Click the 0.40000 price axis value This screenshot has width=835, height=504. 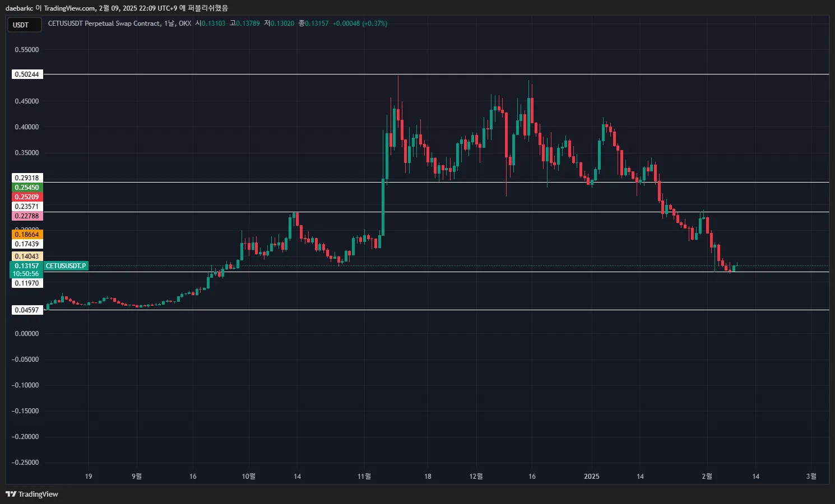pos(27,127)
